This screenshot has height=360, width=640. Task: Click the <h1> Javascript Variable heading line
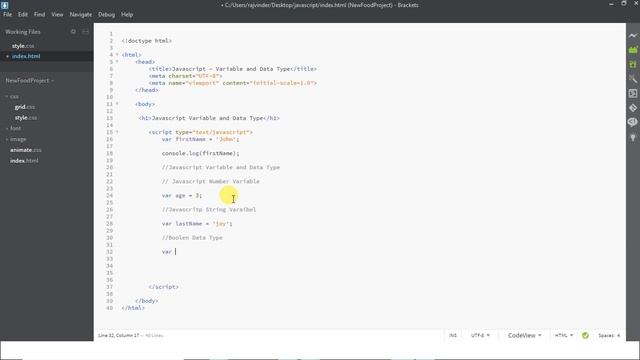coord(209,118)
